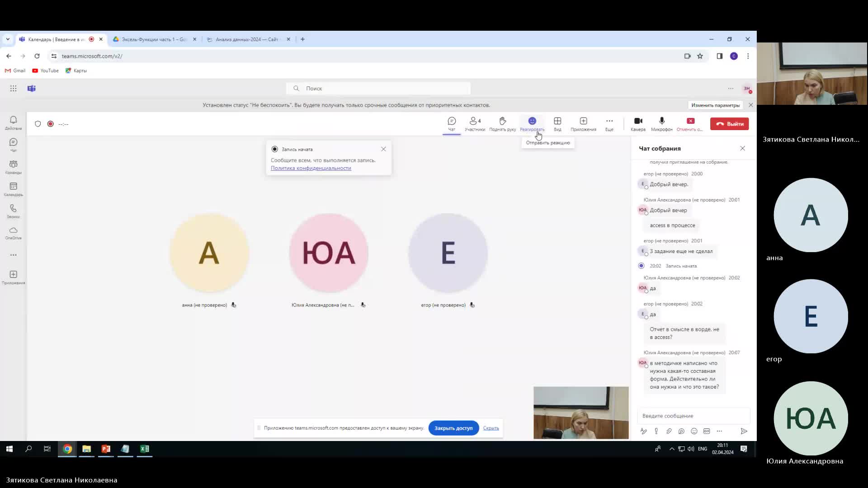The image size is (868, 488).
Task: Mute the Microphone
Action: 662,124
